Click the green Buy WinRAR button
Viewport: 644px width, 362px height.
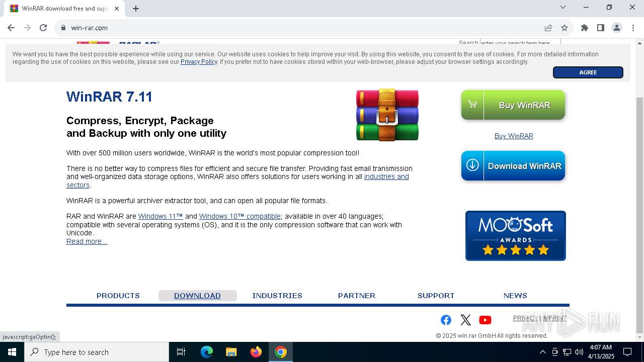(513, 105)
